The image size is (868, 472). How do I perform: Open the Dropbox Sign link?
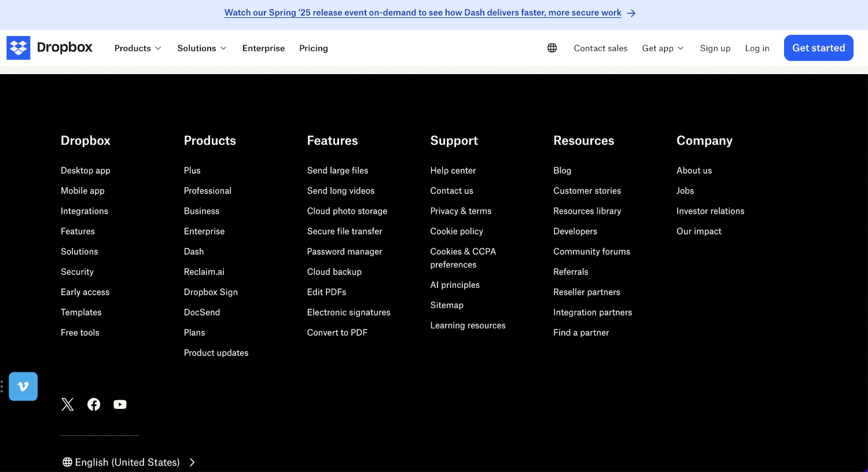click(x=211, y=292)
